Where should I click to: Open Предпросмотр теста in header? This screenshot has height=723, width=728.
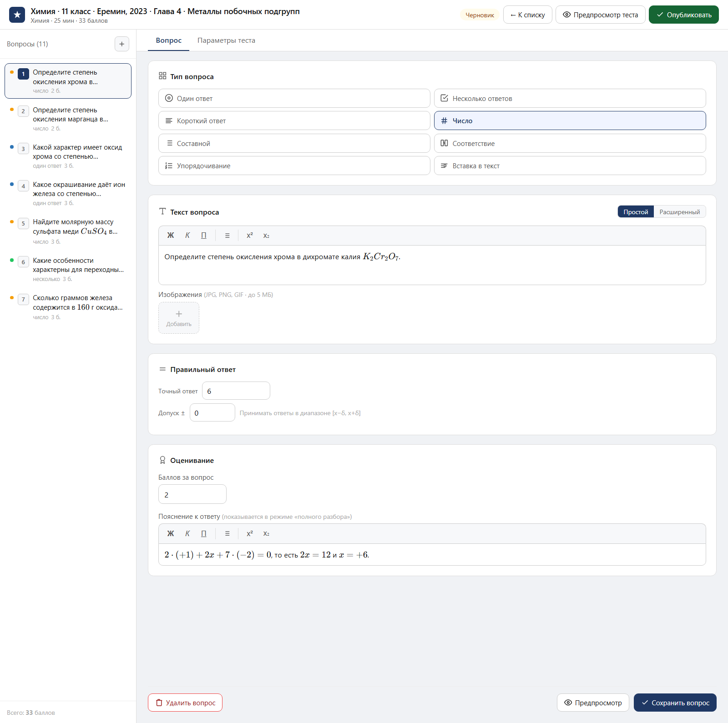coord(601,15)
